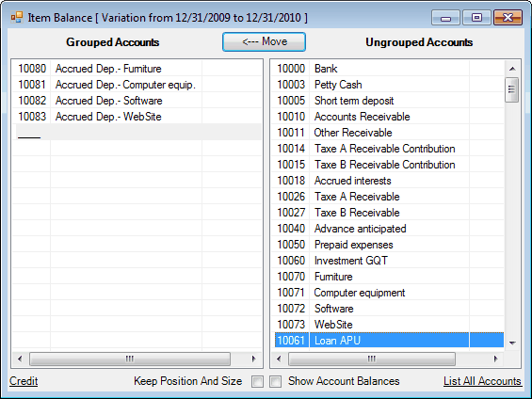Image resolution: width=532 pixels, height=399 pixels.
Task: Click right arrow of Grouped Accounts horizontal scrollbar
Action: [x=253, y=359]
